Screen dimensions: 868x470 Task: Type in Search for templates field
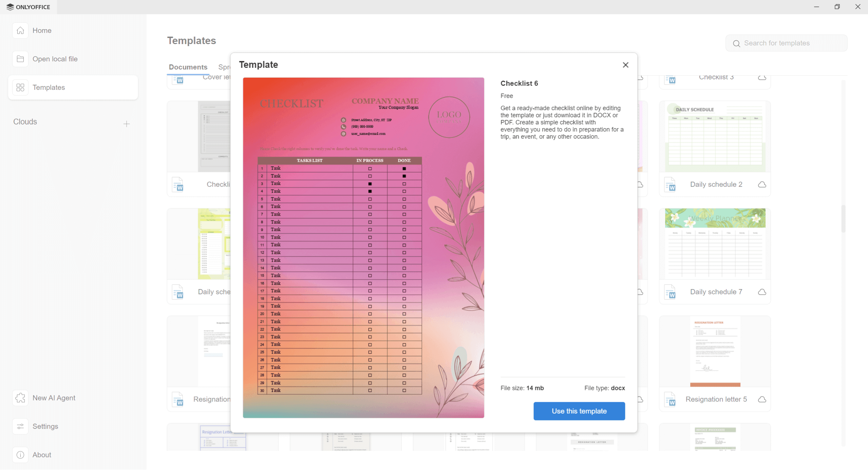(x=791, y=43)
